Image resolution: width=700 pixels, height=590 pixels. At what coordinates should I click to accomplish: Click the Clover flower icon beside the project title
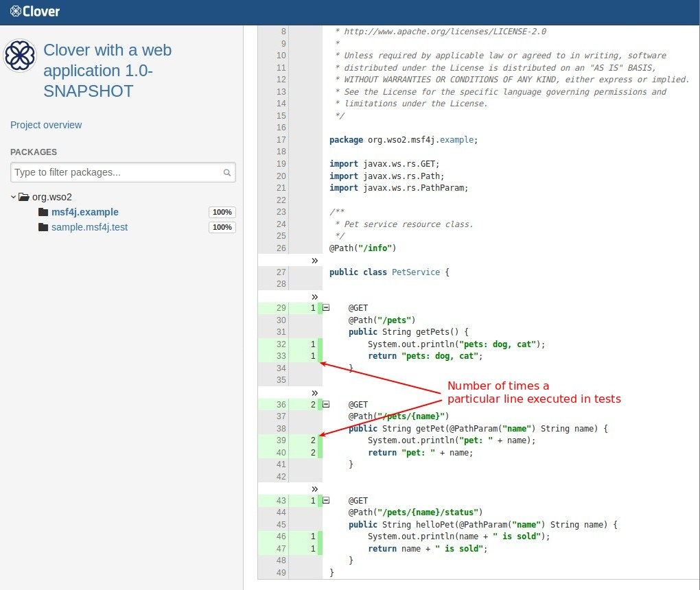(x=20, y=56)
